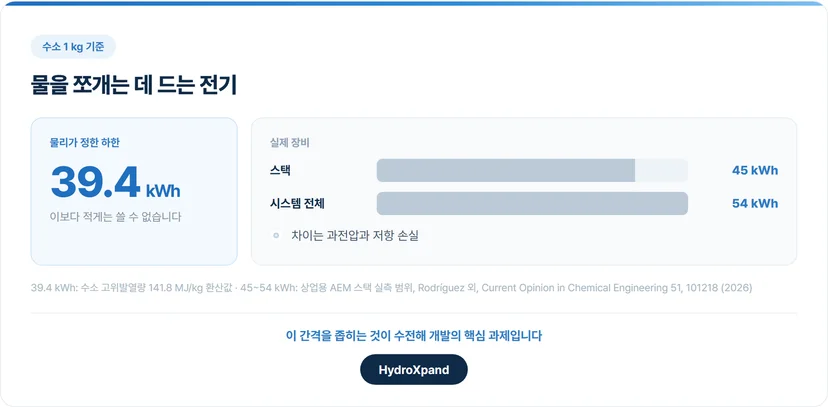The height and width of the screenshot is (407, 828).
Task: Click '이 간격을 좁히는 것이 수전해 개발의 핵심 과제입니다'
Action: pyautogui.click(x=413, y=336)
